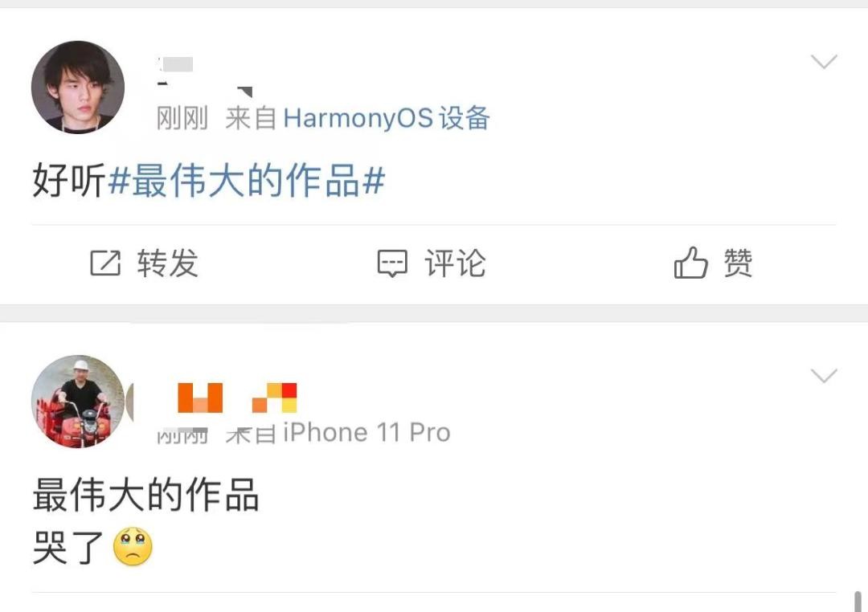Click the scrollbar thumb at the right edge

858,601
